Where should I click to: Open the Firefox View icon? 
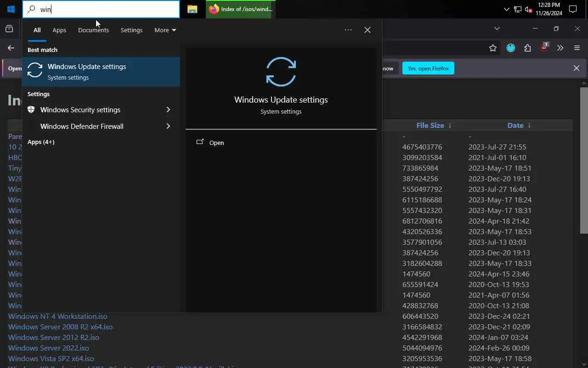(9, 29)
